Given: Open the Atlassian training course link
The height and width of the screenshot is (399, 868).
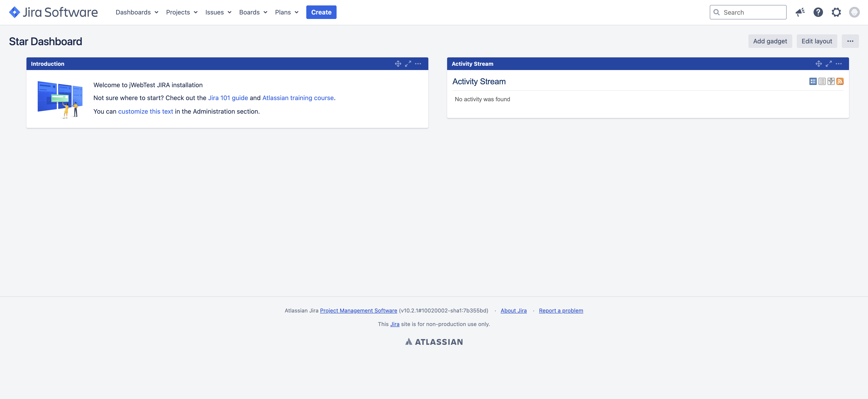Looking at the screenshot, I should (x=298, y=98).
